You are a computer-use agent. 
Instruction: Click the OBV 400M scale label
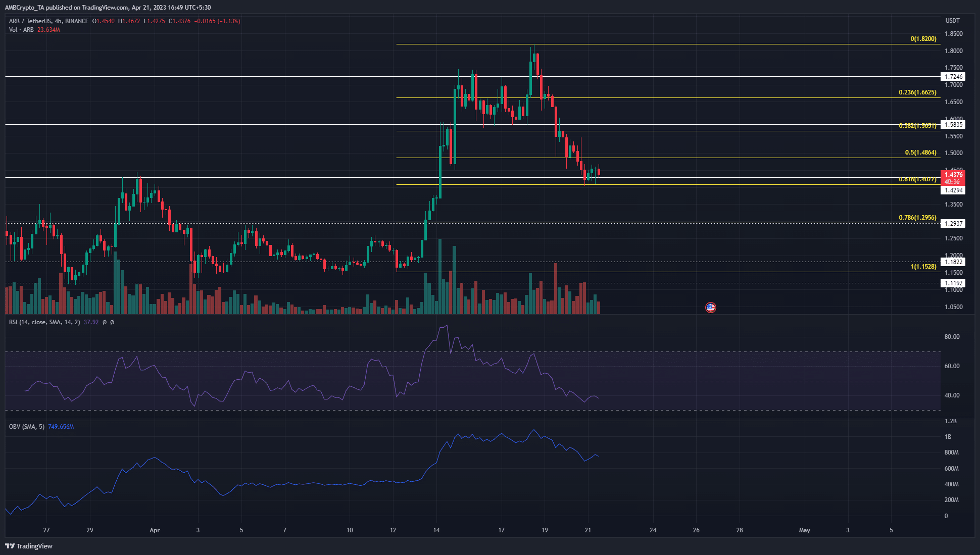pyautogui.click(x=951, y=484)
